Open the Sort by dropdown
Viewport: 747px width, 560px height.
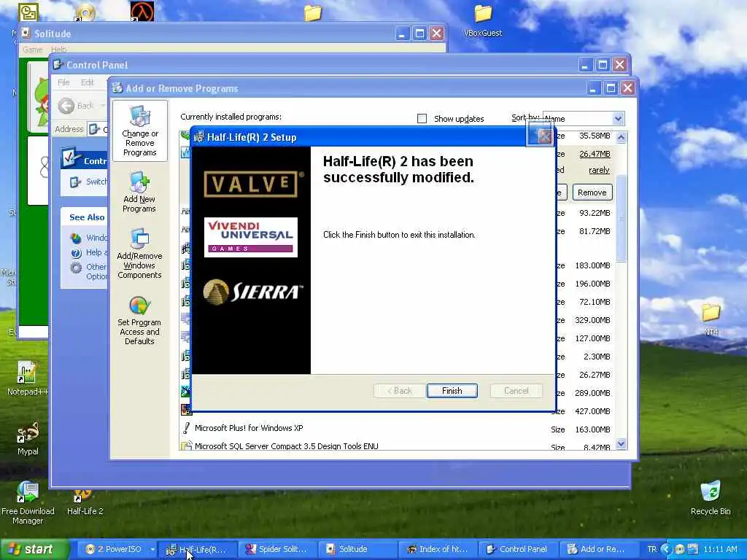click(618, 119)
